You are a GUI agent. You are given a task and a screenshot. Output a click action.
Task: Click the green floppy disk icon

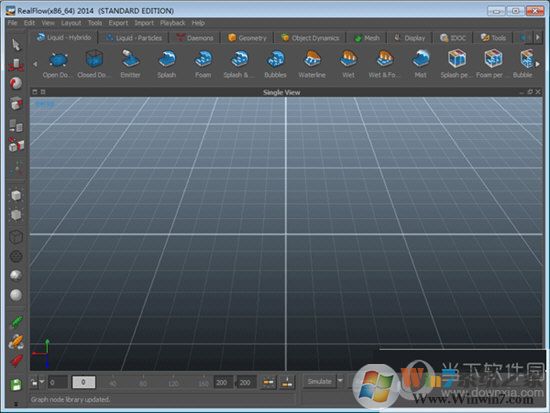pyautogui.click(x=16, y=385)
